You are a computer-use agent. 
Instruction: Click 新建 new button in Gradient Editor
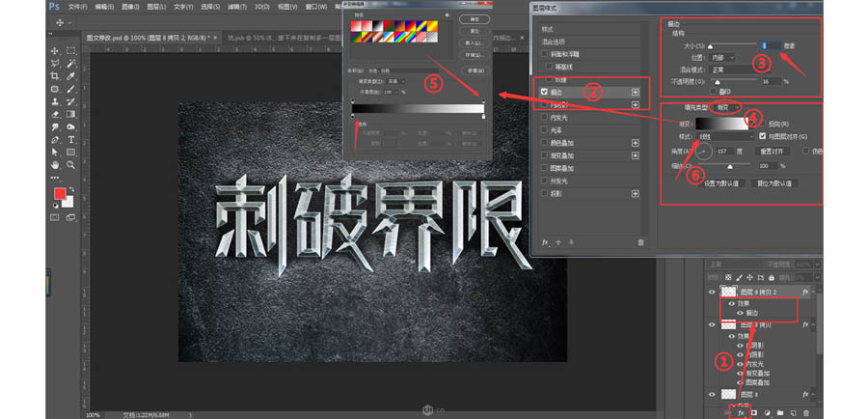475,70
